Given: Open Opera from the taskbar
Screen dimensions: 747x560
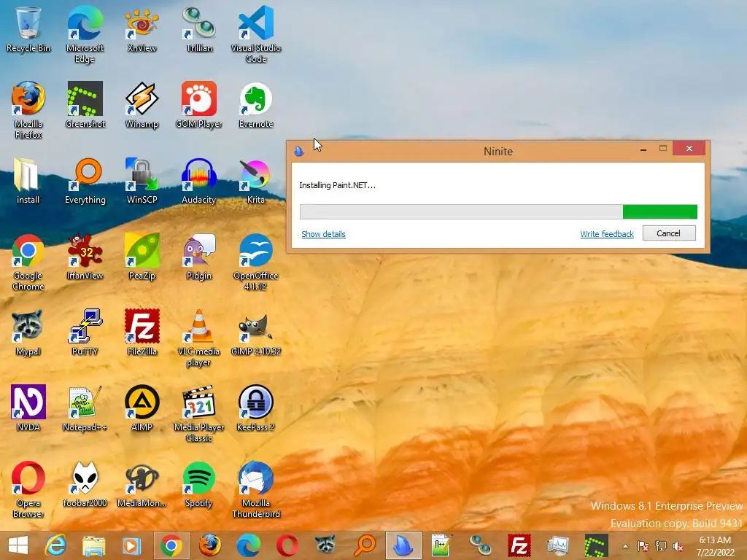Looking at the screenshot, I should click(287, 545).
